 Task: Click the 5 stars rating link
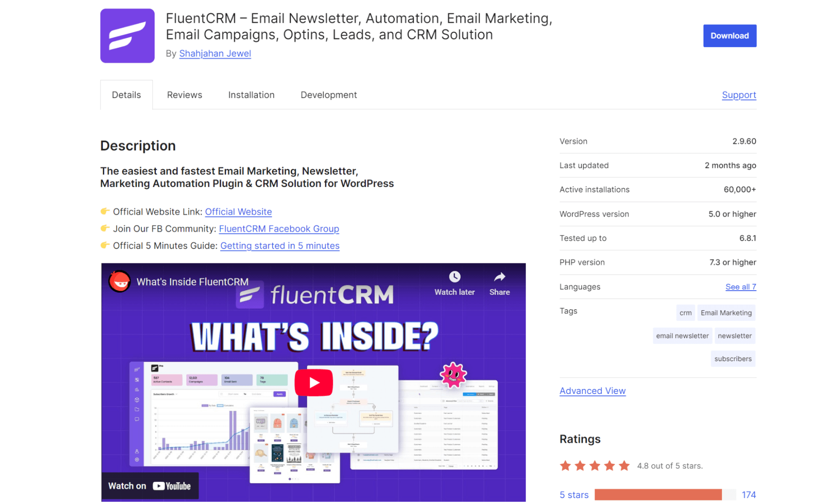pyautogui.click(x=574, y=495)
